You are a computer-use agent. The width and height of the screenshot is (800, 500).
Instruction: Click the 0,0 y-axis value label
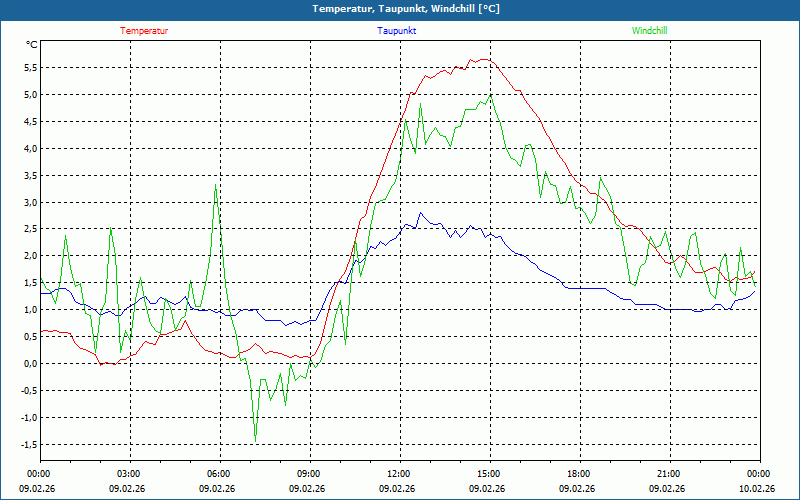30,364
